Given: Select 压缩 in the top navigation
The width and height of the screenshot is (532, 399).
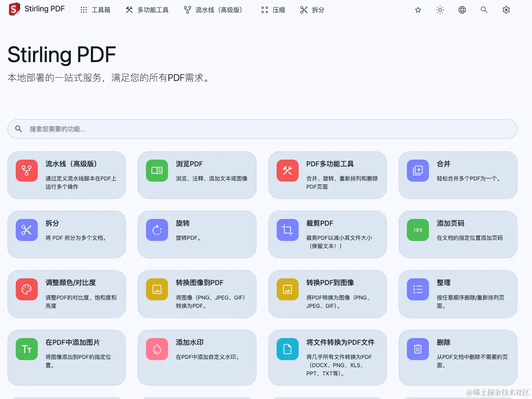Looking at the screenshot, I should (273, 10).
